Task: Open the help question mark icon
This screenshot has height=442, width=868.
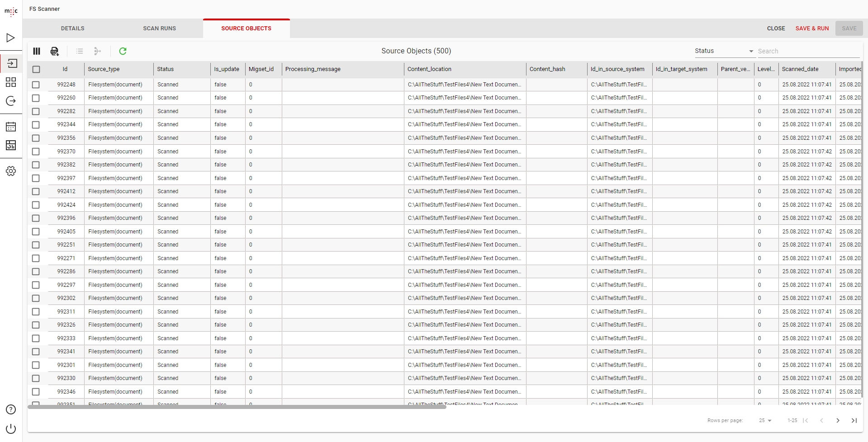Action: [11, 409]
